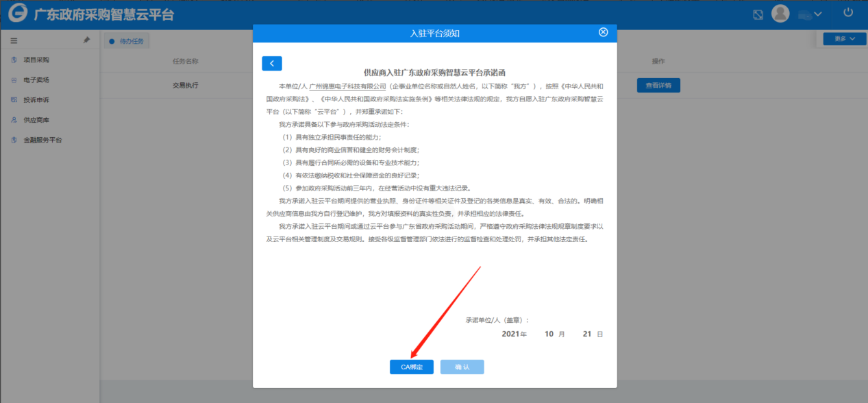Viewport: 868px width, 403px height.
Task: Click the 投诉申诉 sidebar icon
Action: (14, 100)
